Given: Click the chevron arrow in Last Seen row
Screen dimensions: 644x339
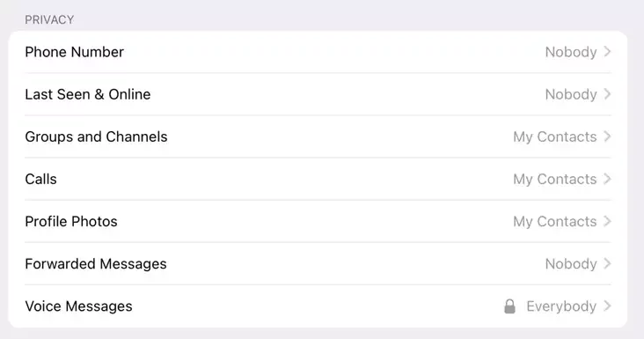Looking at the screenshot, I should (607, 94).
